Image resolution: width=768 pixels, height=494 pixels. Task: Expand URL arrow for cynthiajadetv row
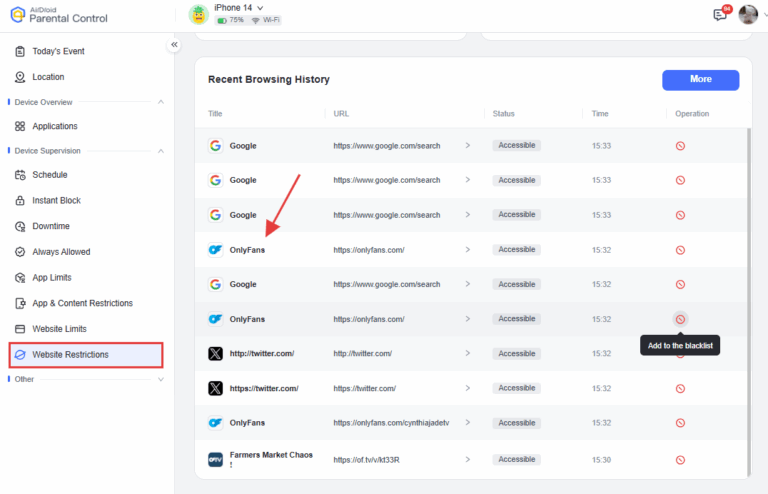coord(468,423)
